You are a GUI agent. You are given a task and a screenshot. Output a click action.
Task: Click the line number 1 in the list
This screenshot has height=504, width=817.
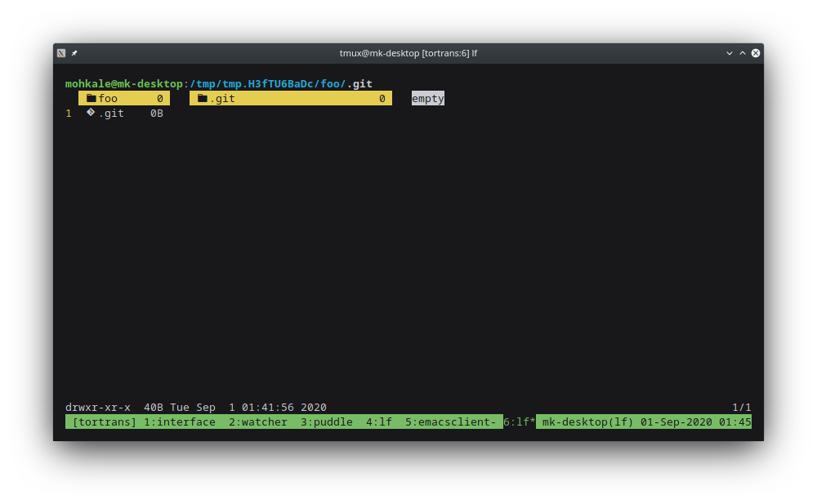pyautogui.click(x=69, y=113)
